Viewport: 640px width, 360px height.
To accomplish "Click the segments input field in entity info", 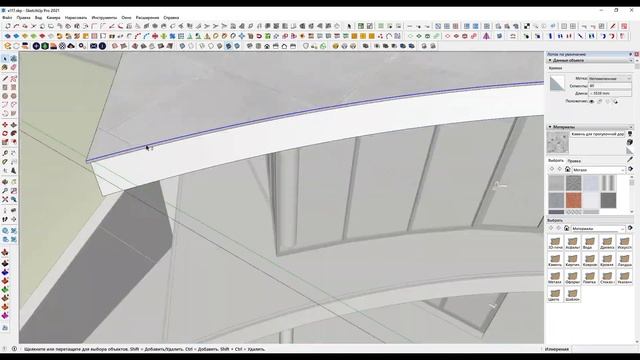I will (610, 86).
